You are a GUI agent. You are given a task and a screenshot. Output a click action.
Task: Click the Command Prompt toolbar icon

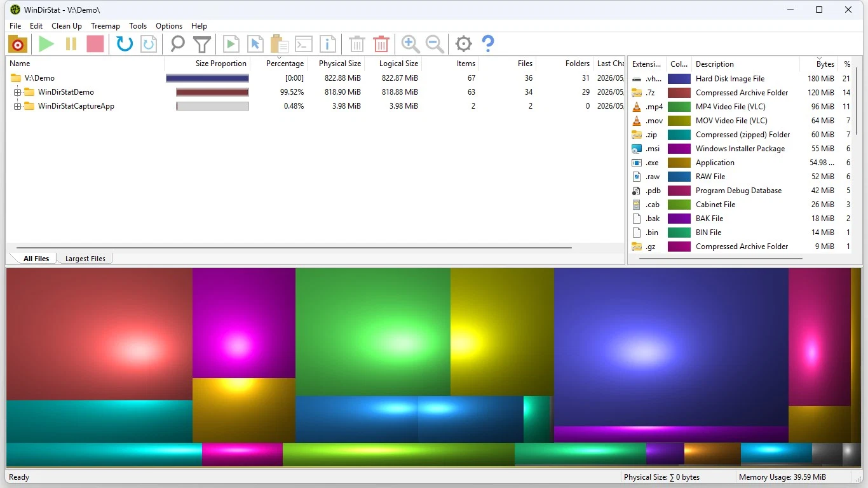(304, 44)
